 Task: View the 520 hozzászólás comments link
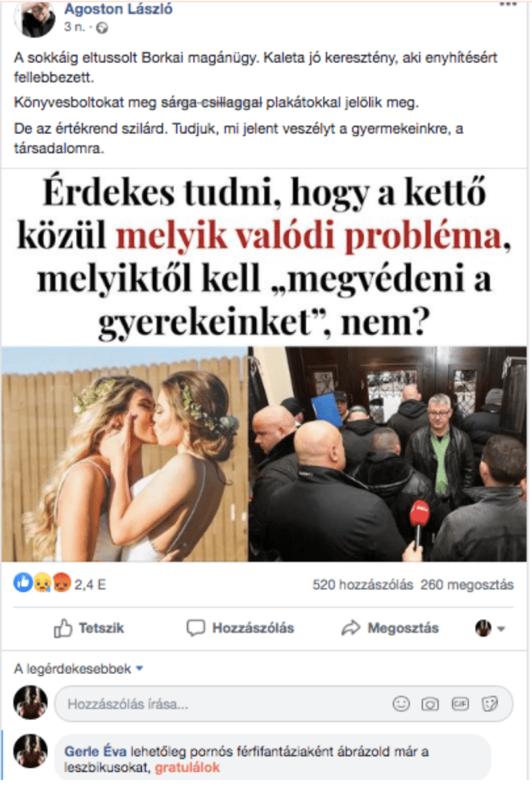click(x=362, y=585)
